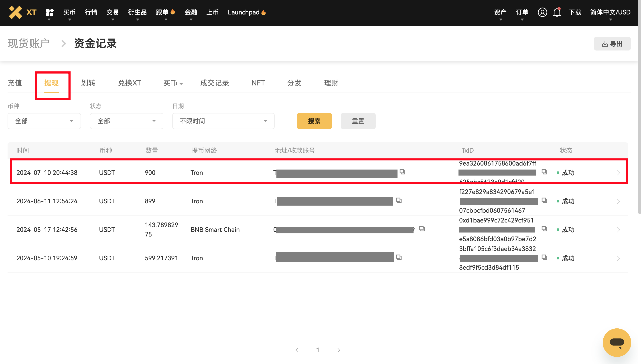Click the XT logo in the header
Screen dimensions: 641x364
click(x=22, y=12)
